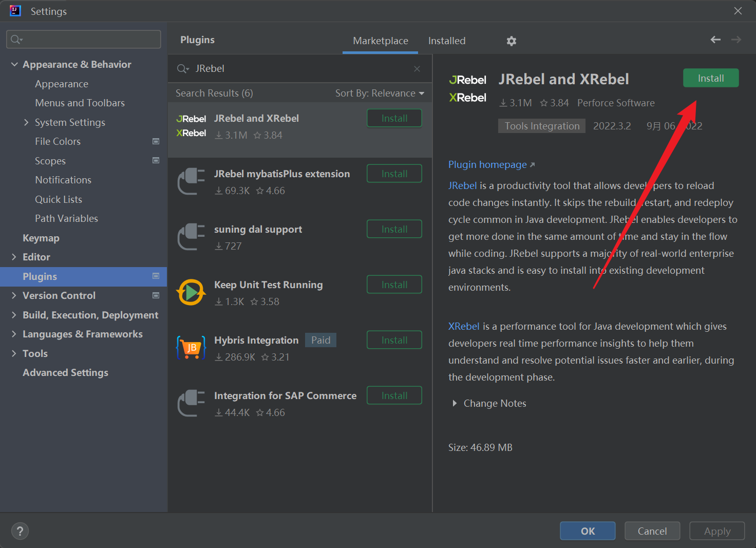
Task: Select the suning dal support plug icon
Action: coord(191,237)
